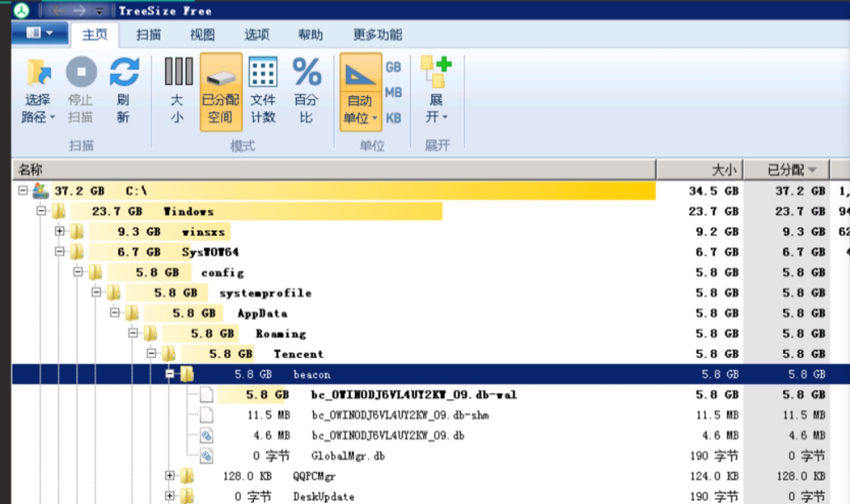This screenshot has width=850, height=504.
Task: Click the Refresh arrows icon
Action: click(124, 72)
